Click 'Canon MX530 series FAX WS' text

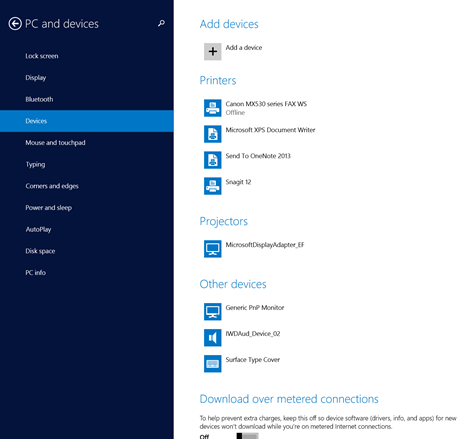(x=266, y=104)
